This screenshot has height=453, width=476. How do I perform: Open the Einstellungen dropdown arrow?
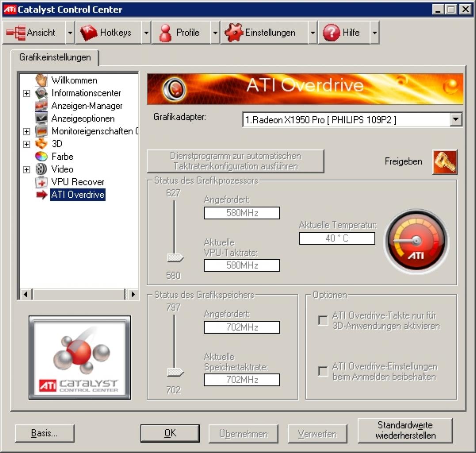pyautogui.click(x=312, y=32)
